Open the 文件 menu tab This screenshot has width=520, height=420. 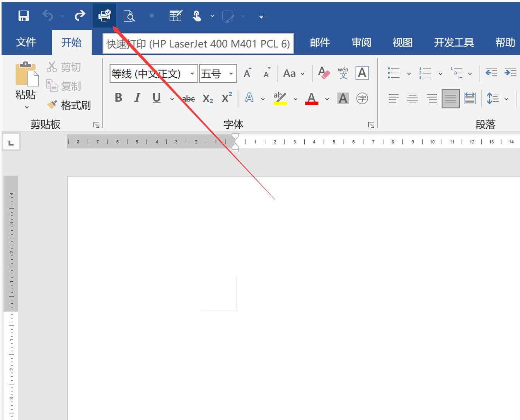(26, 42)
